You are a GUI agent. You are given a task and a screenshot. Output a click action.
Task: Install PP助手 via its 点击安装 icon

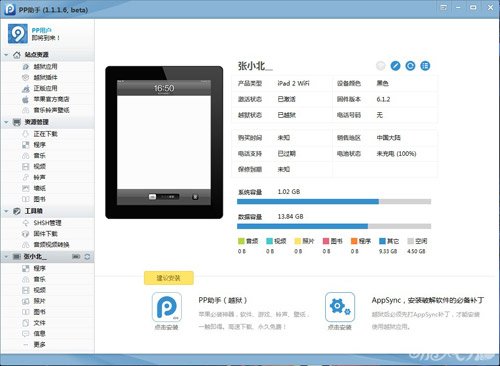click(x=167, y=307)
